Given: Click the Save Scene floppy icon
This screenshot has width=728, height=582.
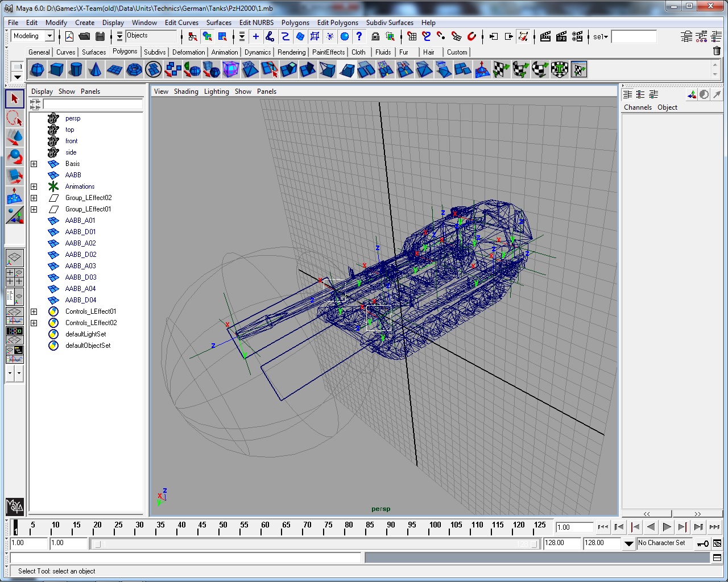Looking at the screenshot, I should [x=100, y=36].
